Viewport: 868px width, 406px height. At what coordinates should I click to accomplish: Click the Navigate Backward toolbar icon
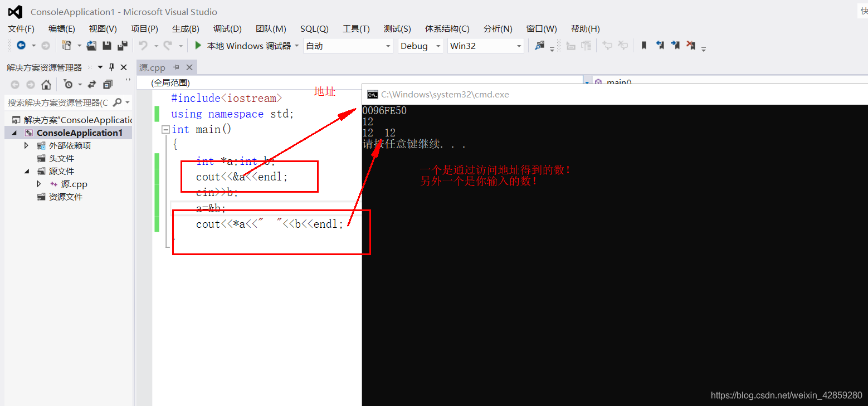21,46
